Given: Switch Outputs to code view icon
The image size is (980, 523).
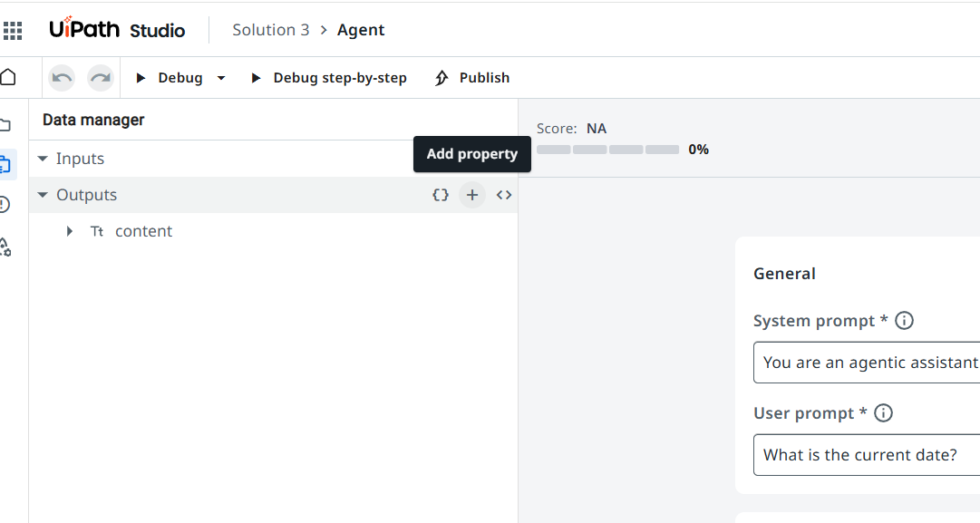Looking at the screenshot, I should tap(504, 195).
